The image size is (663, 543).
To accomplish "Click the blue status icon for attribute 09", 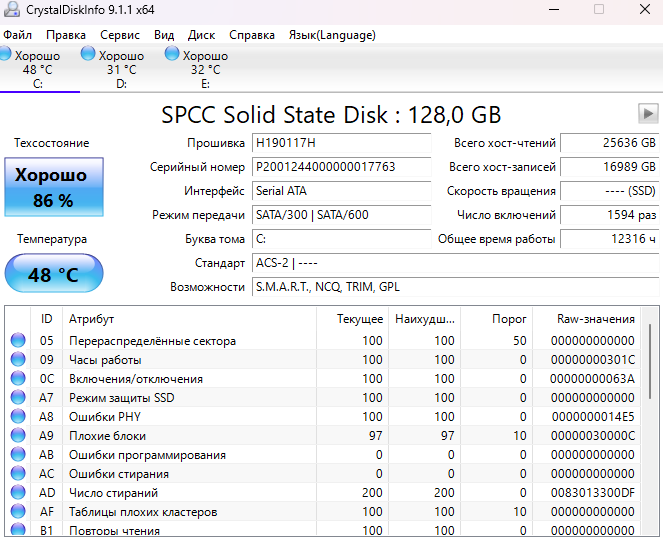I will [x=18, y=359].
